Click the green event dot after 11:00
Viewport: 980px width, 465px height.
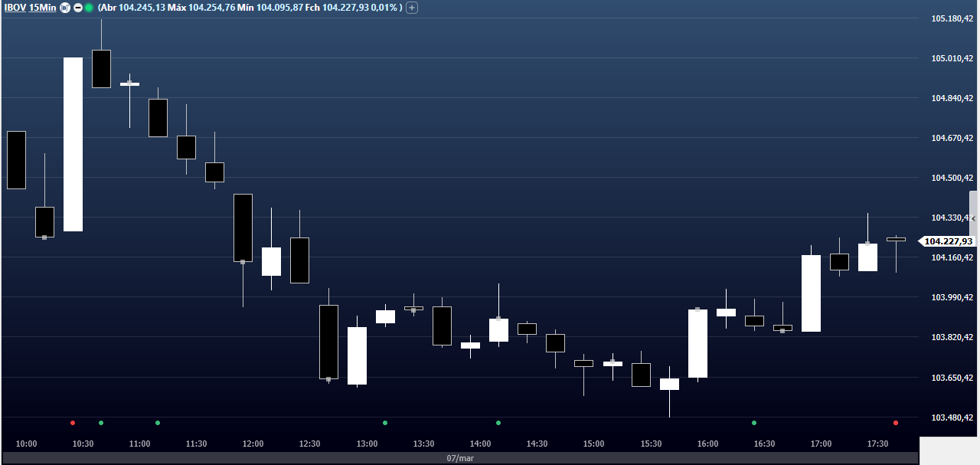click(158, 423)
